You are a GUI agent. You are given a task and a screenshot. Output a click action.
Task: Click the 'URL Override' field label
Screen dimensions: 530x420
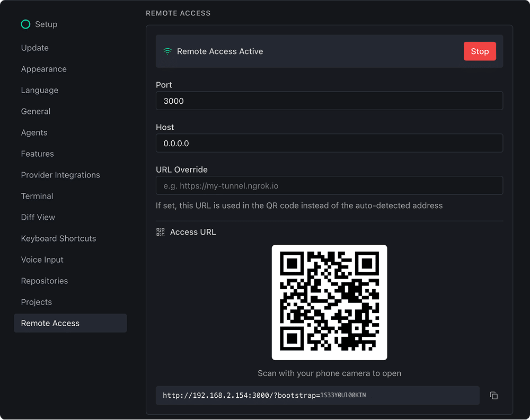click(182, 169)
